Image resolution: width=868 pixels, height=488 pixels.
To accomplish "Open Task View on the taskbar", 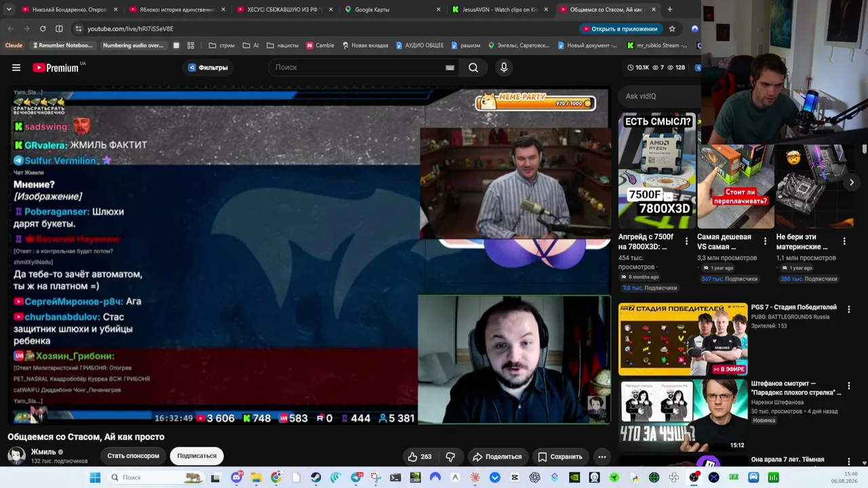I will click(x=215, y=478).
